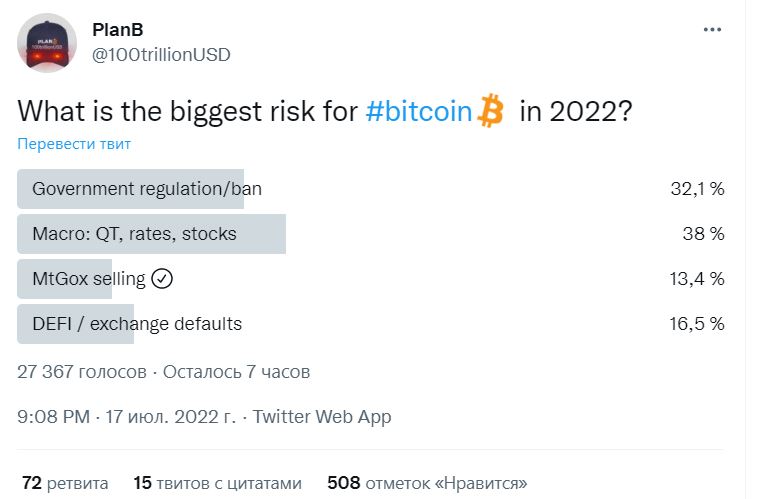Select 'DEFI / exchange defaults' poll option
The height and width of the screenshot is (499, 774).
pyautogui.click(x=137, y=324)
